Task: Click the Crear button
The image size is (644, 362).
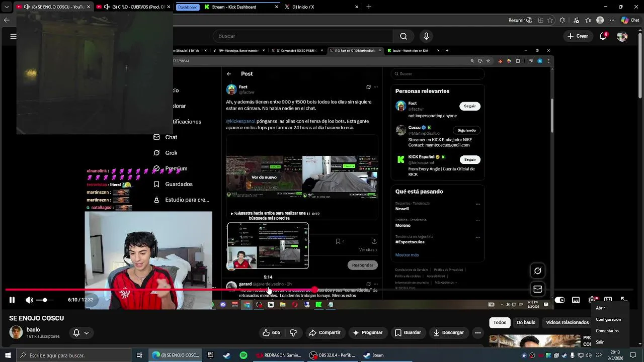Action: 578,36
